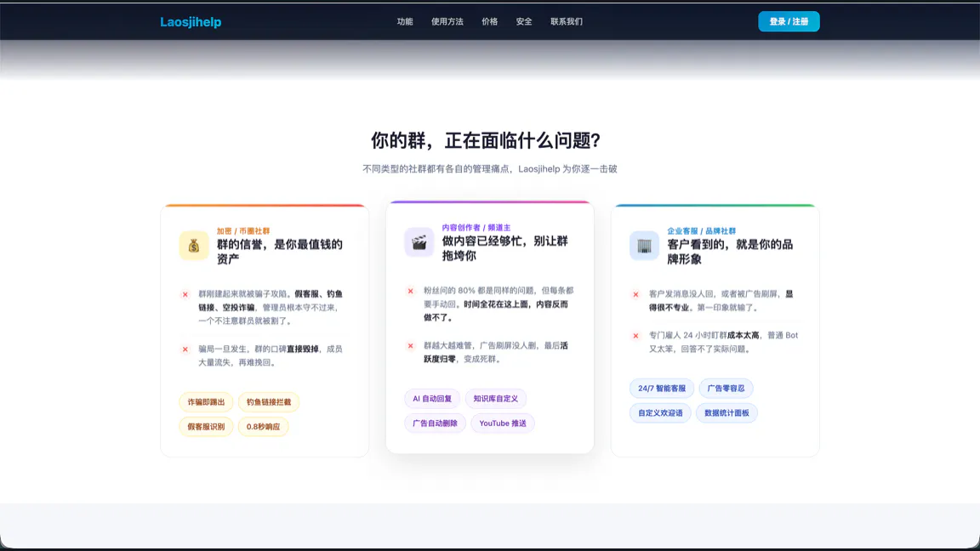Open the 功能 nav item
This screenshot has height=551, width=980.
[405, 22]
